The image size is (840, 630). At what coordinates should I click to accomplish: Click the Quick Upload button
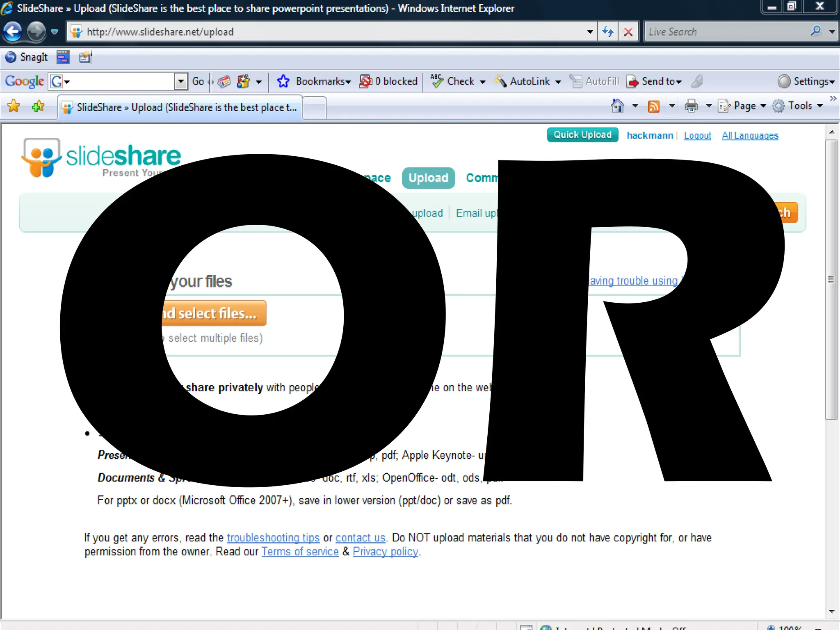tap(582, 135)
